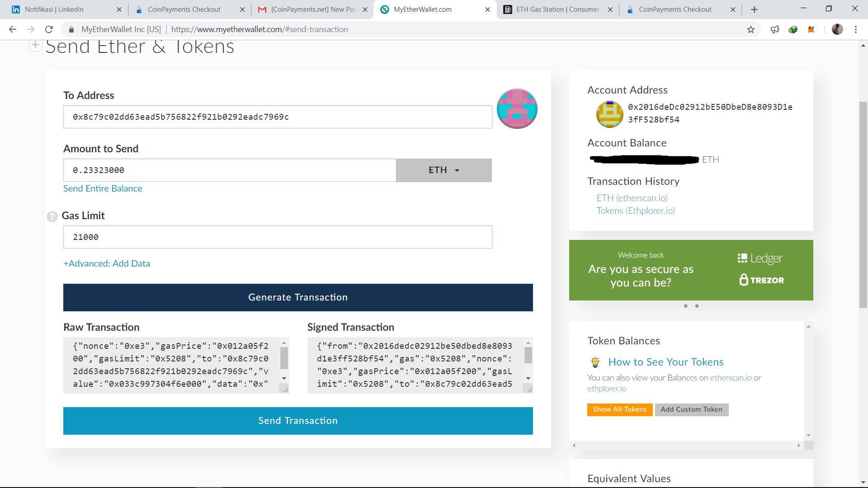868x488 pixels.
Task: Click the Gas Limit help question-mark icon
Action: point(52,216)
